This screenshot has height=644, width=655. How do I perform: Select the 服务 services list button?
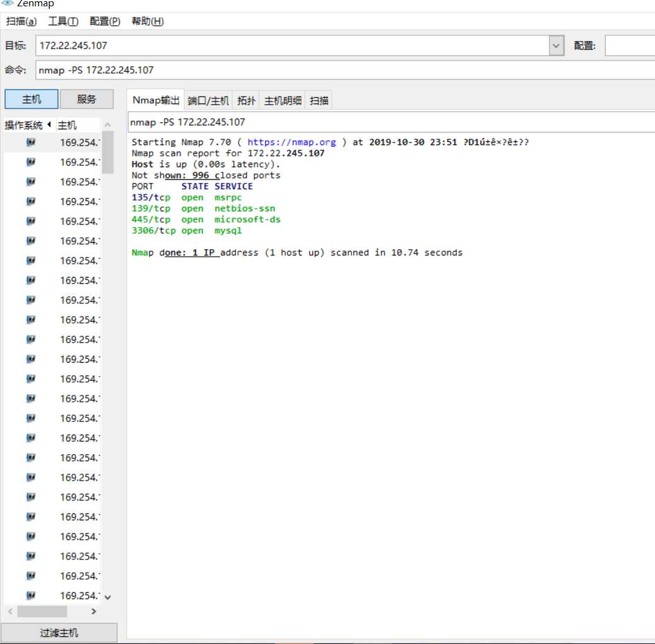[x=86, y=99]
